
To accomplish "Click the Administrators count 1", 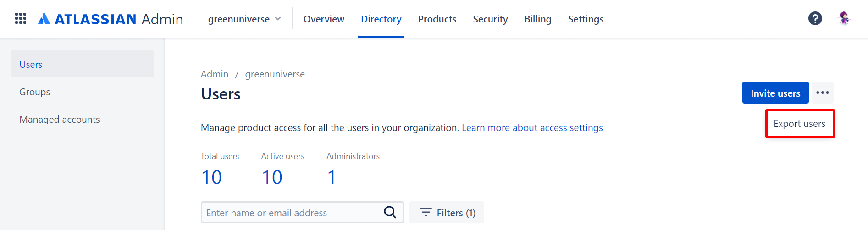I will click(x=332, y=177).
